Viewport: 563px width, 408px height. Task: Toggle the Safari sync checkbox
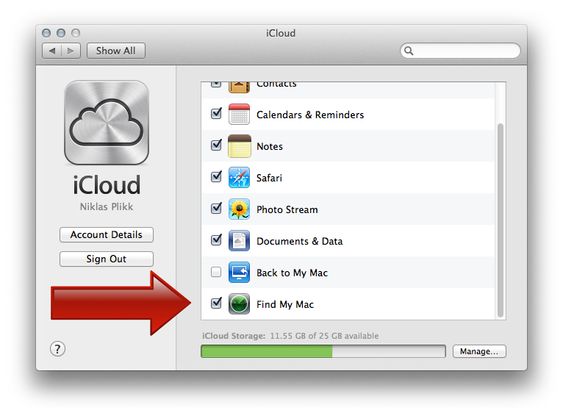[x=216, y=177]
